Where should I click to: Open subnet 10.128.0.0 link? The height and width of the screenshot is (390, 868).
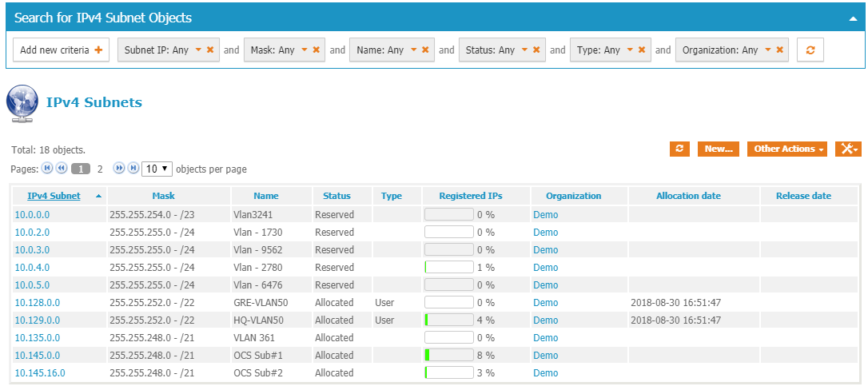pos(38,303)
